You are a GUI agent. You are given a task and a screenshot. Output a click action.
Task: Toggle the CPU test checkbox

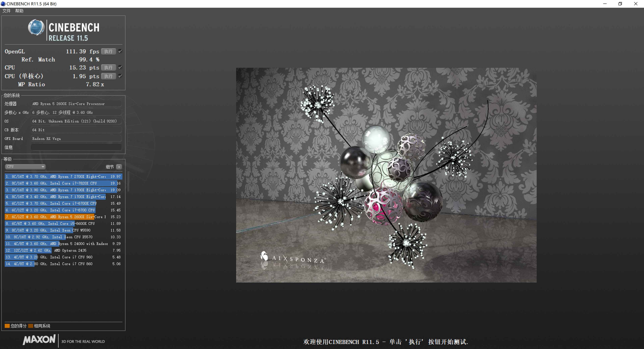coord(120,67)
